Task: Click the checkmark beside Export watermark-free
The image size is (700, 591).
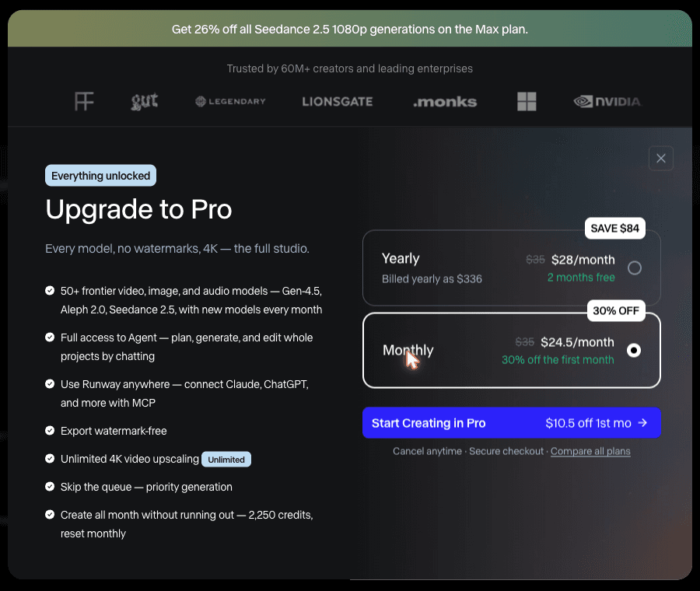Action: pos(50,431)
